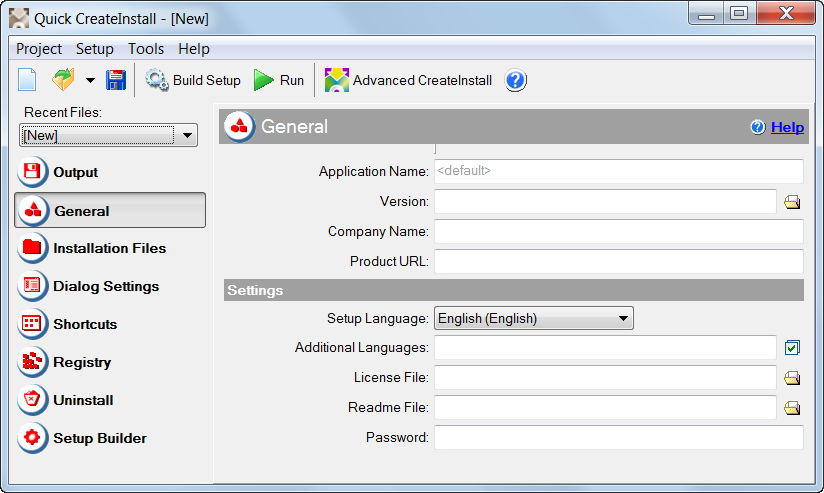This screenshot has width=824, height=493.
Task: Open the Tools menu
Action: point(146,49)
